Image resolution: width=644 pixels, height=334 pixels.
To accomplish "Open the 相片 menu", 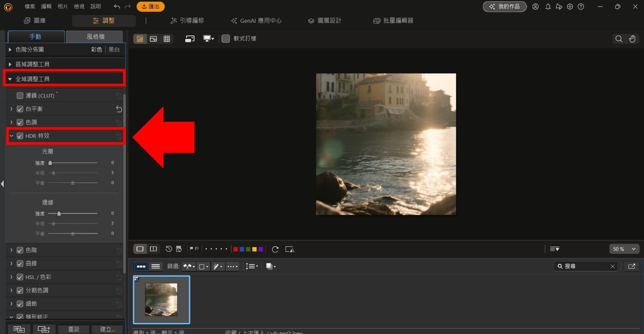I will 63,6.
